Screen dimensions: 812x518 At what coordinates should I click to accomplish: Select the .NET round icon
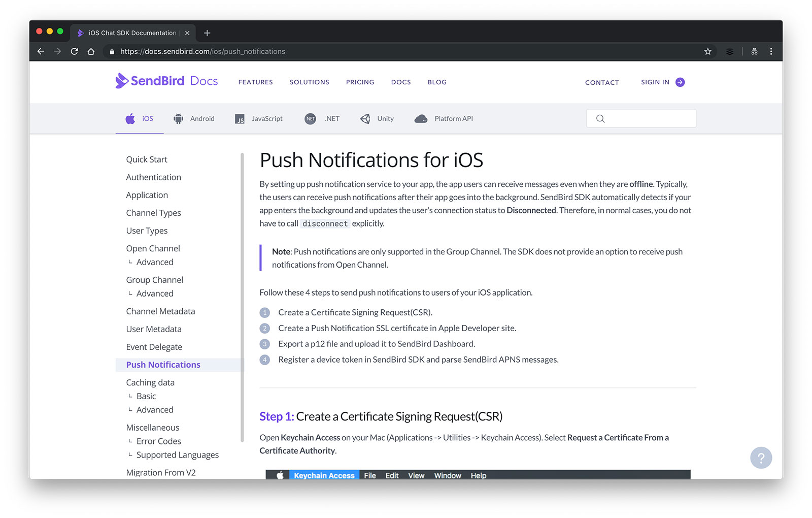pyautogui.click(x=310, y=119)
